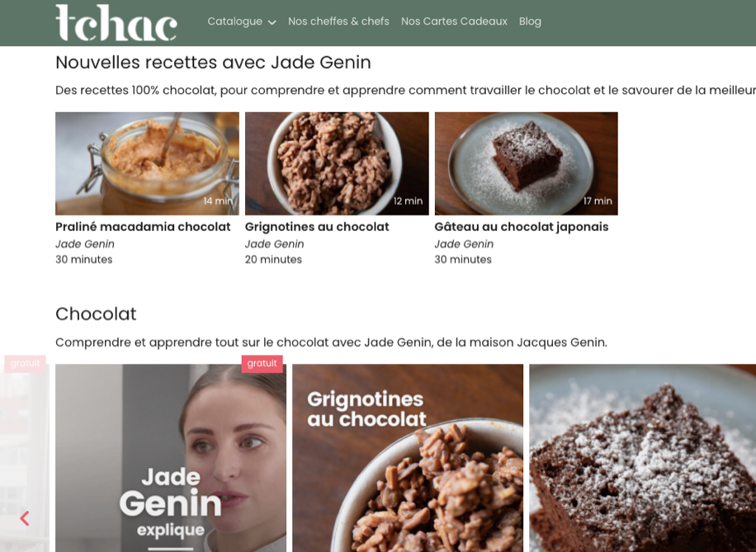Expand the Catalogue dropdown chevron
Image resolution: width=756 pixels, height=552 pixels.
(x=272, y=22)
